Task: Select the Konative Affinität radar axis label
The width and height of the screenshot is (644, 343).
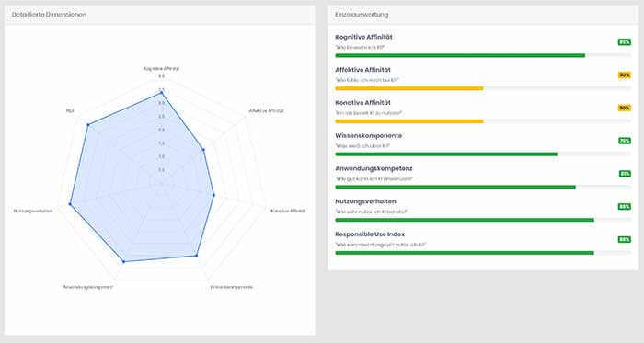Action: pos(288,211)
